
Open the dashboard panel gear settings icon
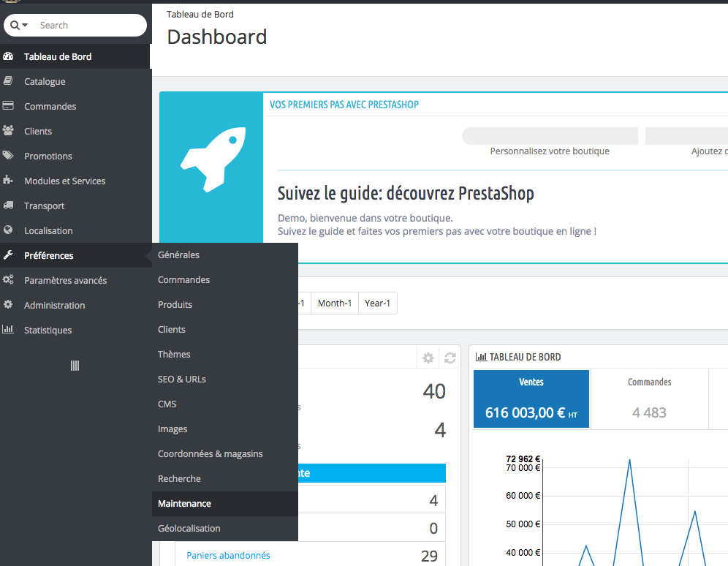[428, 358]
